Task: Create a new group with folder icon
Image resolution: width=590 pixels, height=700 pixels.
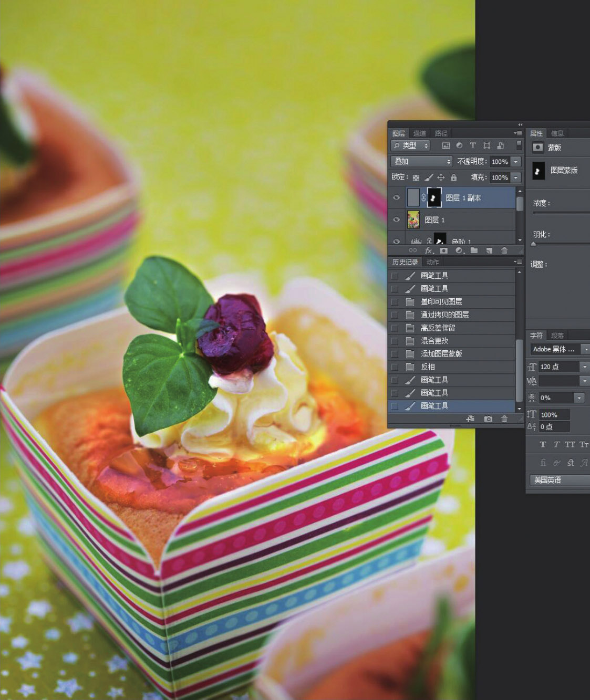Action: (x=474, y=251)
